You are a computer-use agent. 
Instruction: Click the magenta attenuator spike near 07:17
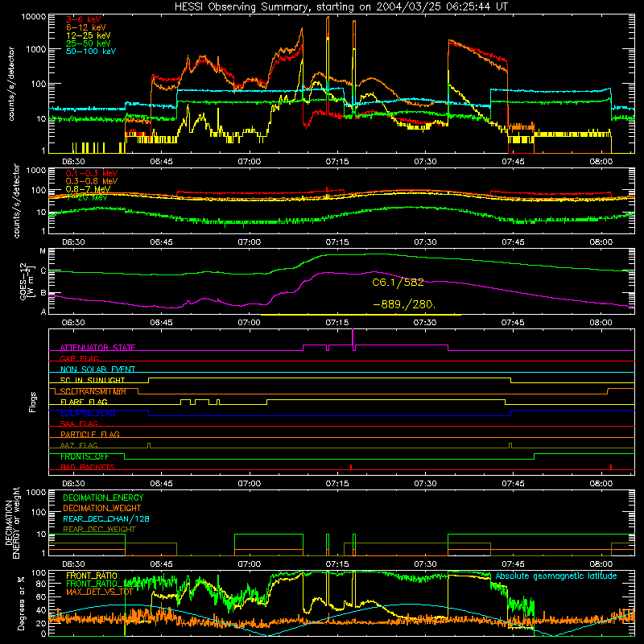point(353,339)
